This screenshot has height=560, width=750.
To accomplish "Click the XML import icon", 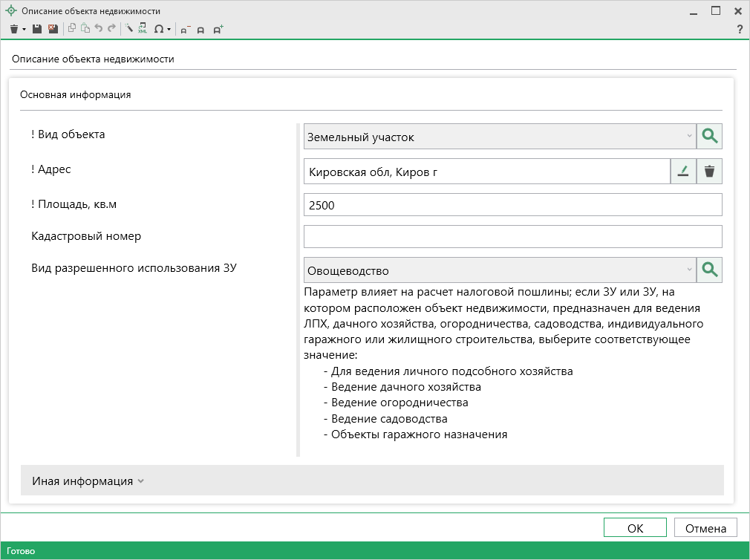I will coord(143,29).
